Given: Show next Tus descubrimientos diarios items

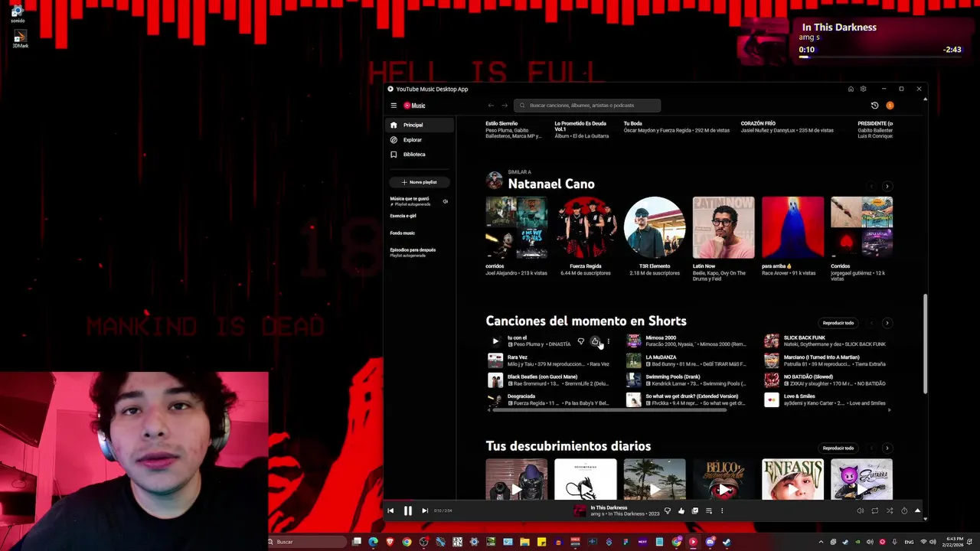Looking at the screenshot, I should tap(887, 448).
